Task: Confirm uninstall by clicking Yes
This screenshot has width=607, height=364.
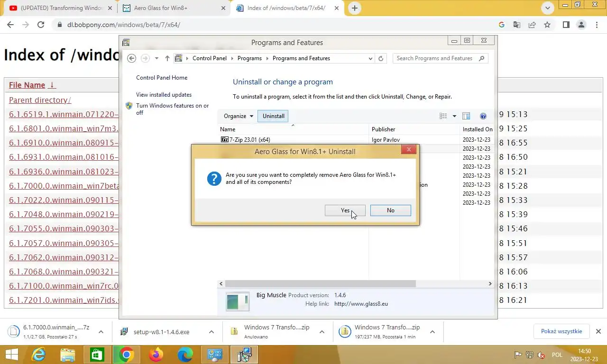Action: [345, 210]
